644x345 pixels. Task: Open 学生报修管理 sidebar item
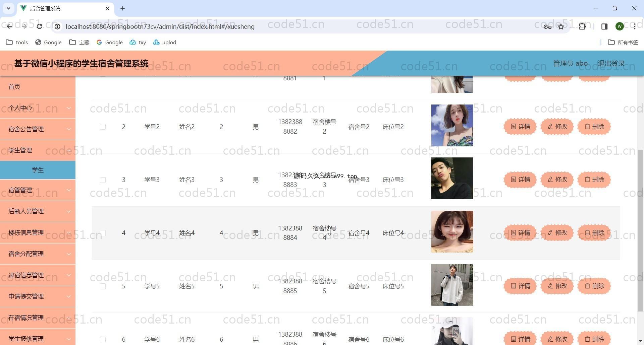[x=38, y=338]
